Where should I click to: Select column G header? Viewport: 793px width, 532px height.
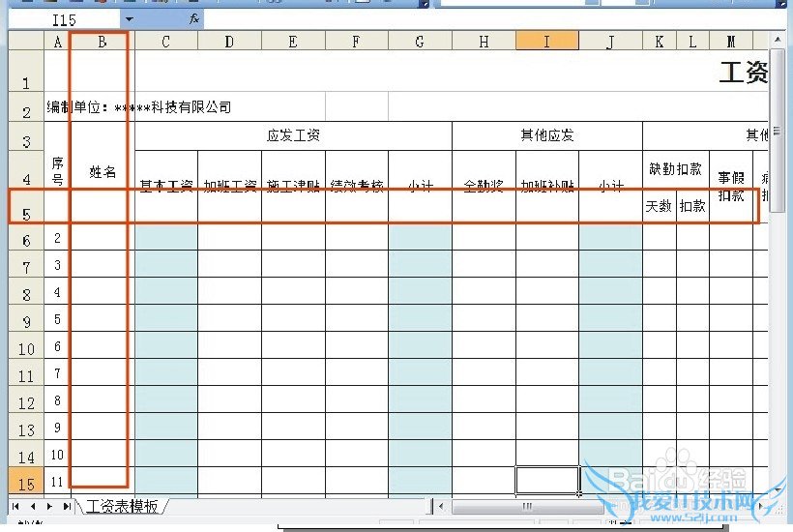pos(420,41)
